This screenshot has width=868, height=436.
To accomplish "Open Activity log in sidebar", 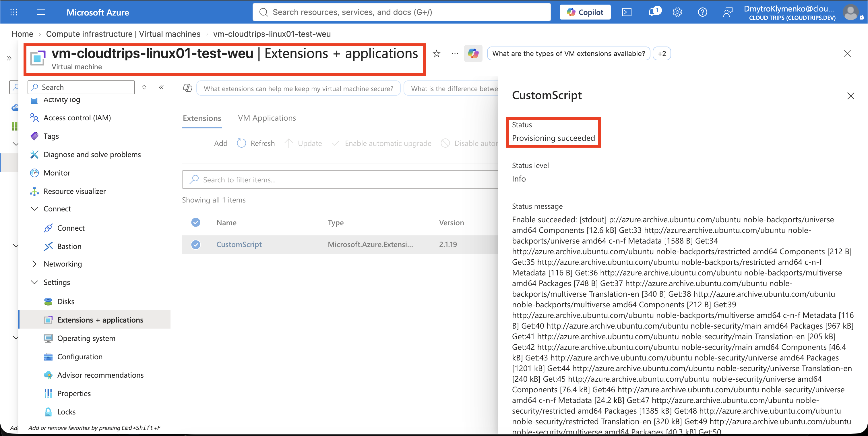I will click(62, 100).
